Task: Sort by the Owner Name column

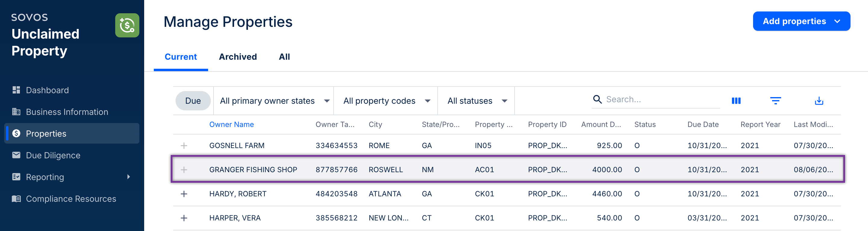Action: [232, 125]
